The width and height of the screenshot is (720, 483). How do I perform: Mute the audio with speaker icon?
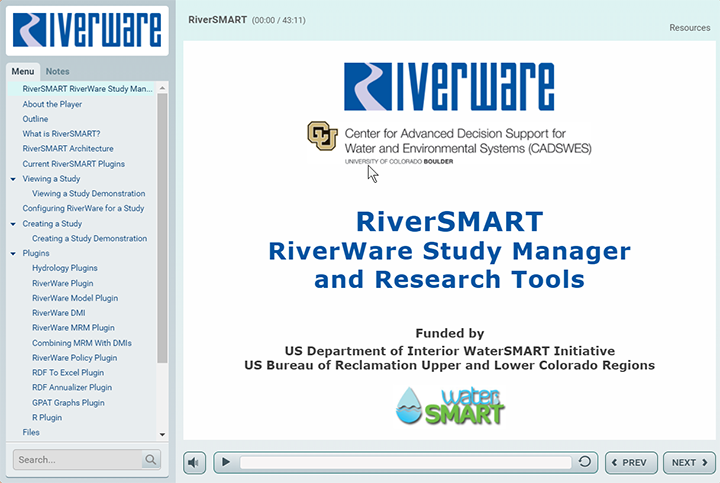pos(194,463)
